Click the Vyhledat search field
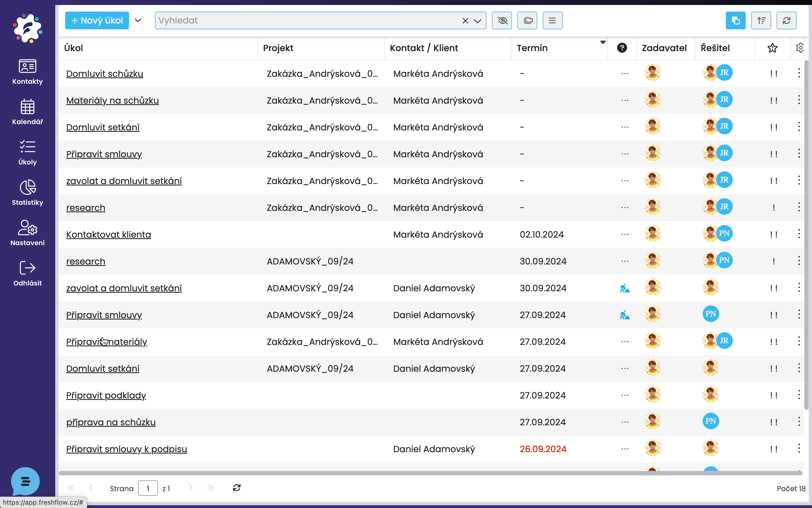Viewport: 812px width, 508px height. [302, 20]
